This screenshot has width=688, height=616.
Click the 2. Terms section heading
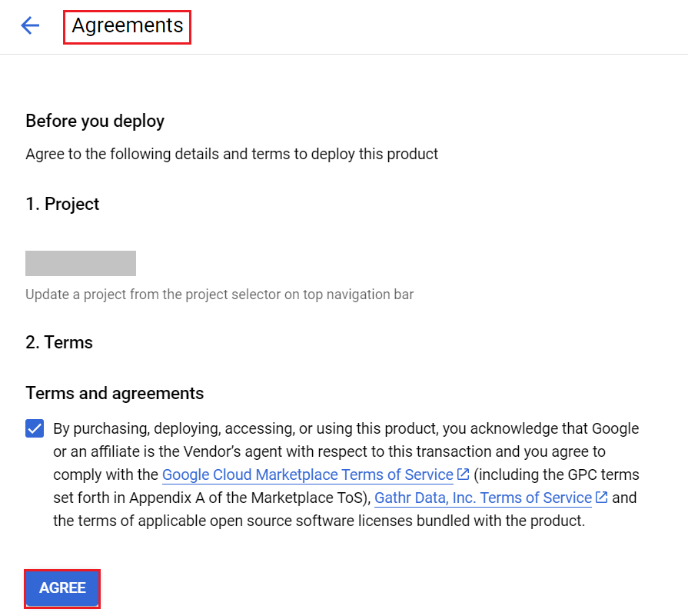(58, 342)
